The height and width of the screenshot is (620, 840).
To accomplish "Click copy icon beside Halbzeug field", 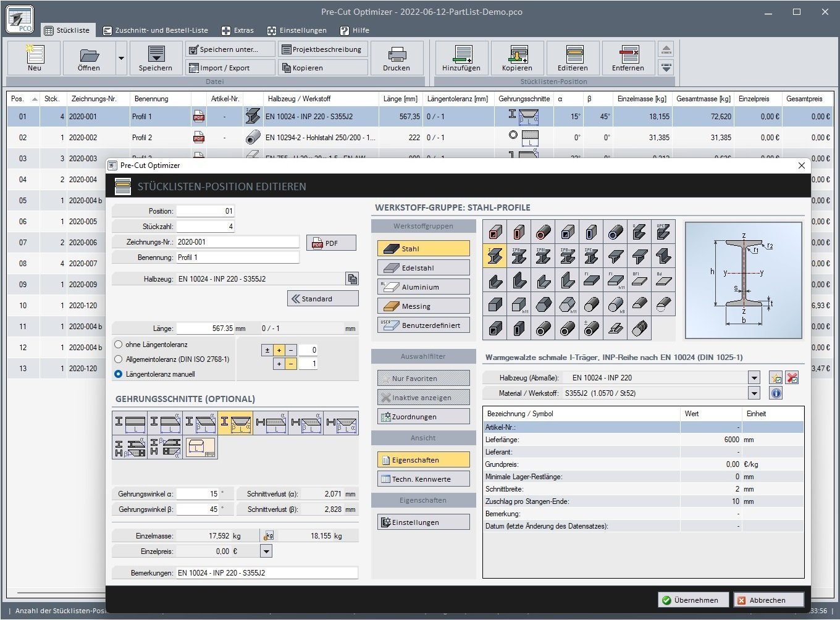I will [x=352, y=279].
